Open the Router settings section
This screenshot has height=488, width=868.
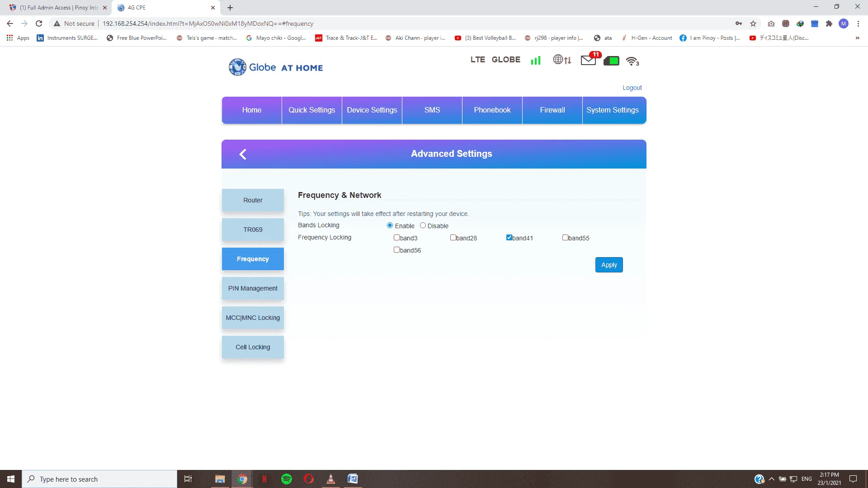[x=253, y=200]
